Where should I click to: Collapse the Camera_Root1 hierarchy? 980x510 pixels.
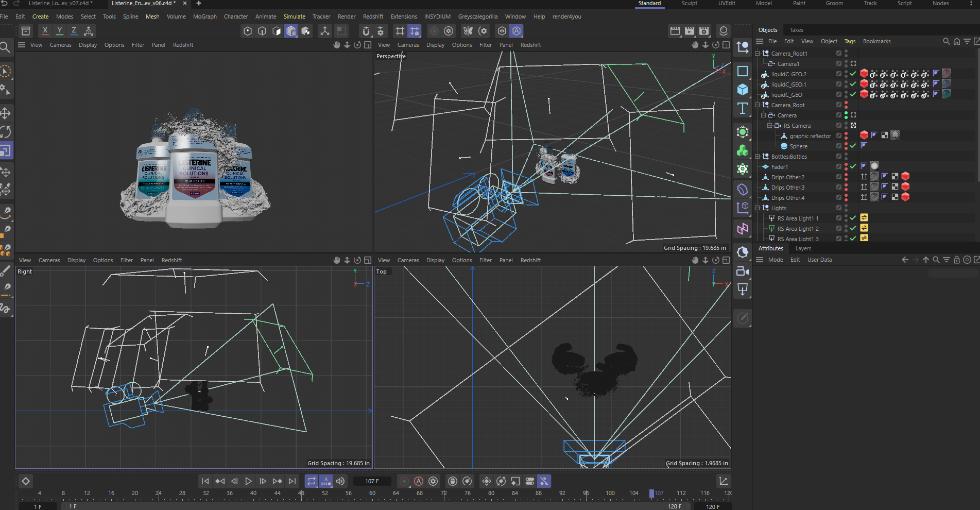point(758,54)
